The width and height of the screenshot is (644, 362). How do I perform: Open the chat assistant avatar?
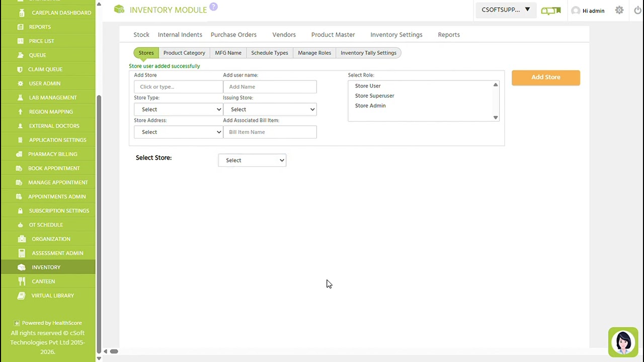click(623, 342)
